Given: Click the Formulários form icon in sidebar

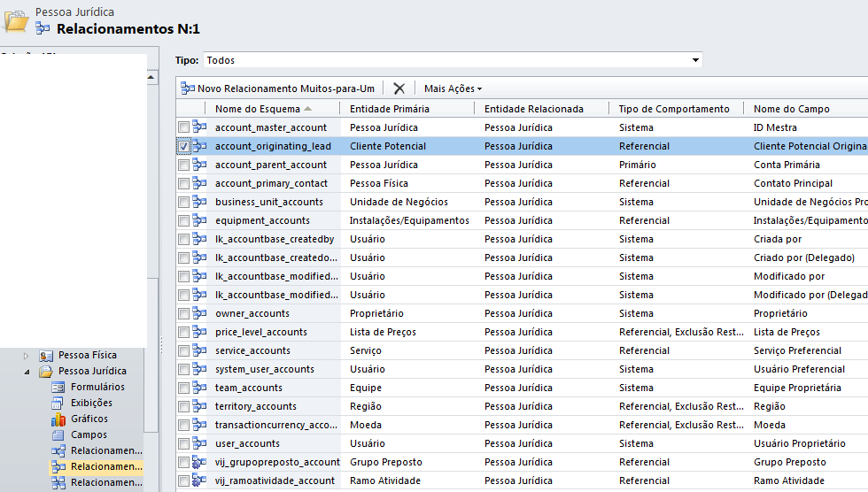Looking at the screenshot, I should 59,387.
